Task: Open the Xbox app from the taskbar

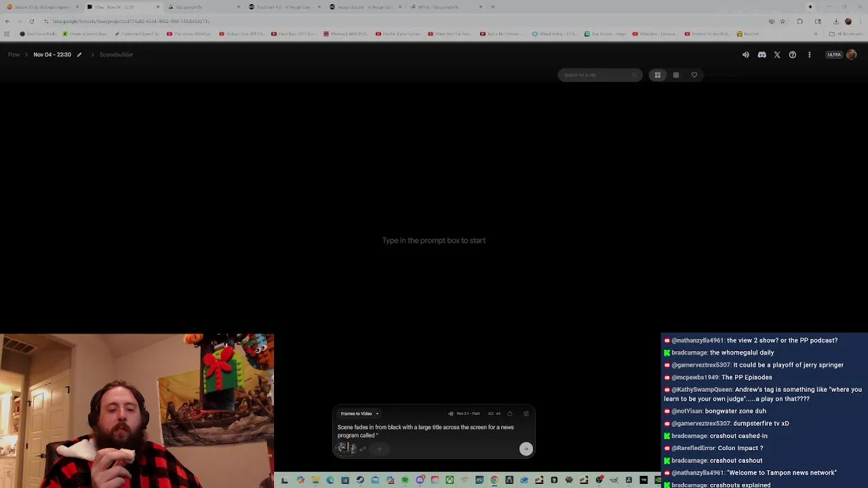Action: tap(450, 481)
